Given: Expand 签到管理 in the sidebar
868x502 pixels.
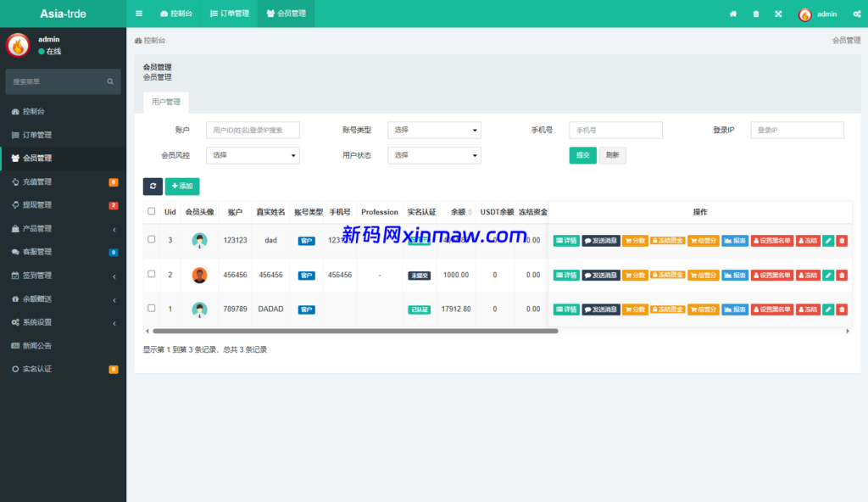Looking at the screenshot, I should pos(63,276).
